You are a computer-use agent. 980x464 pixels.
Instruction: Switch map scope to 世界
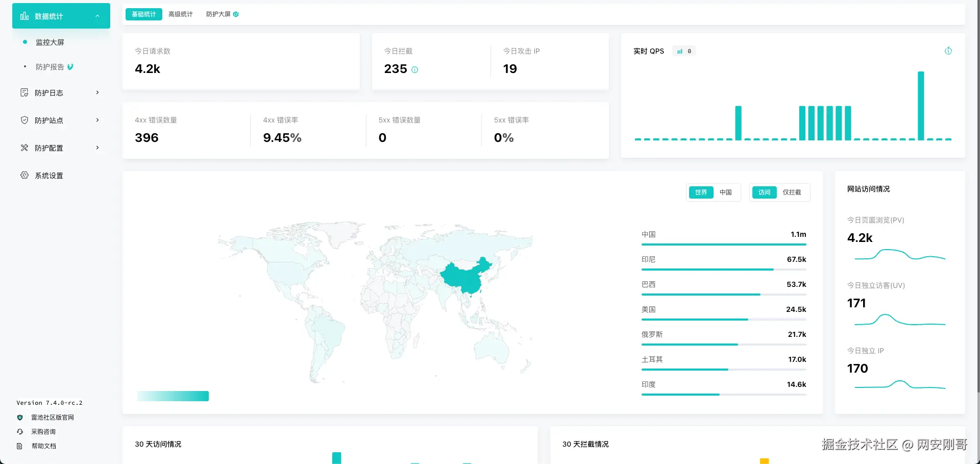coord(701,192)
